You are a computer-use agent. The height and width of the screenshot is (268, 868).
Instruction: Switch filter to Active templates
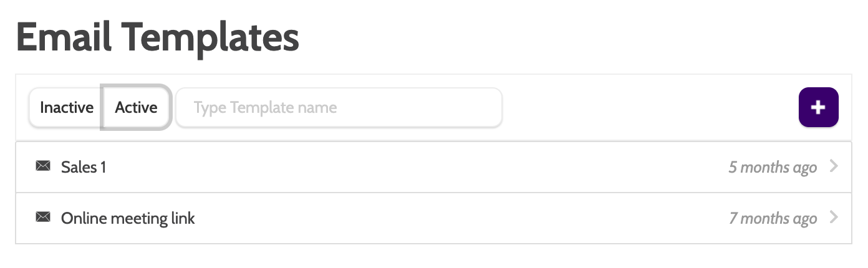pyautogui.click(x=136, y=108)
